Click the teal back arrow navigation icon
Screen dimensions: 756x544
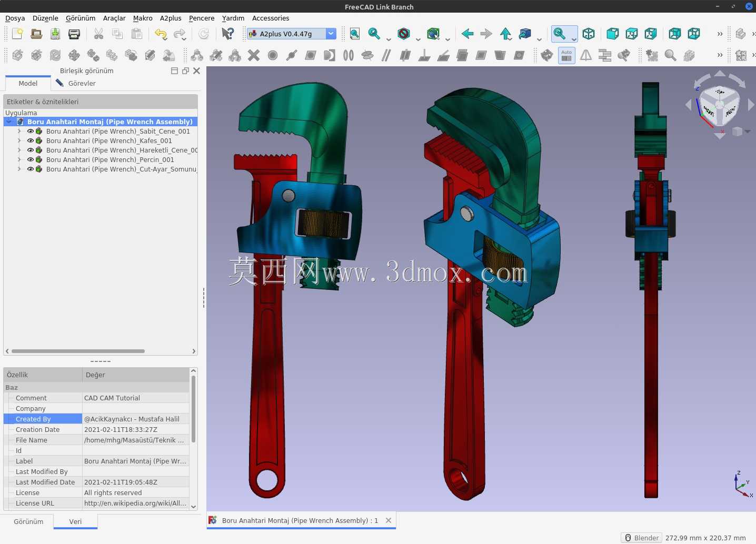(x=467, y=34)
